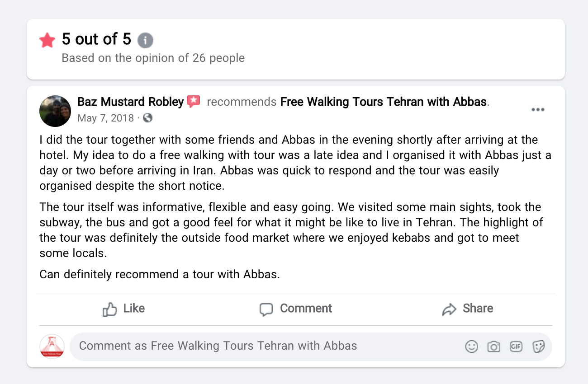Click the pink star rating icon

point(47,40)
